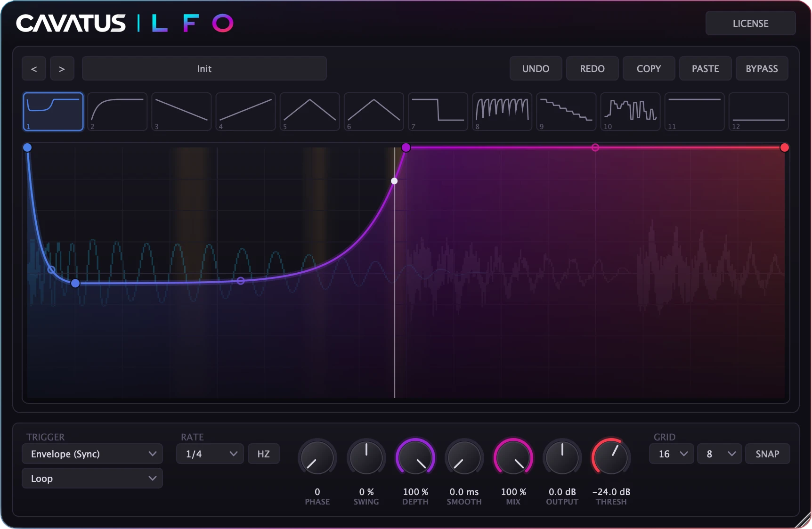This screenshot has height=529, width=812.
Task: Click the DEPTH knob
Action: 415,457
